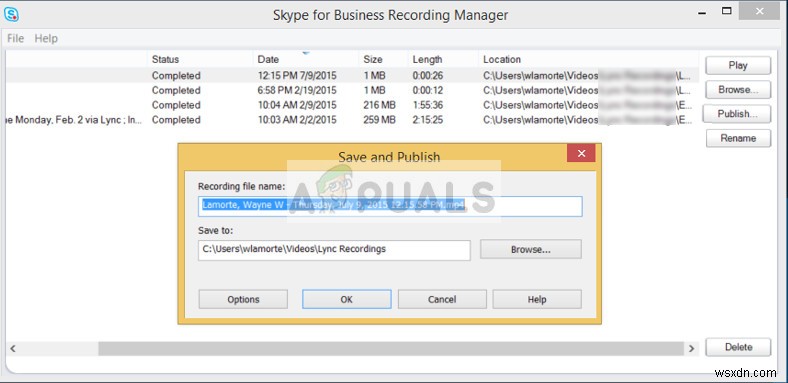Screen dimensions: 788x383
Task: Select the recording dated 10:03 AM 2/2/2015
Action: (352, 120)
